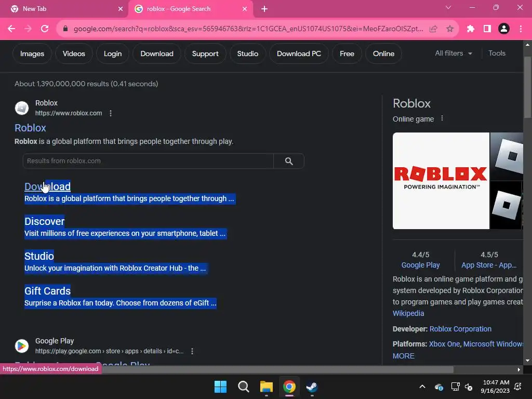Open the Xbox One platform link

click(444, 344)
